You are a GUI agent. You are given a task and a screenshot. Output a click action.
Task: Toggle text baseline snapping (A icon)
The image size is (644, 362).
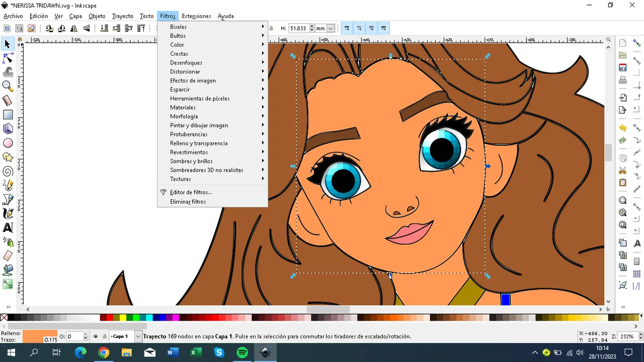[637, 243]
